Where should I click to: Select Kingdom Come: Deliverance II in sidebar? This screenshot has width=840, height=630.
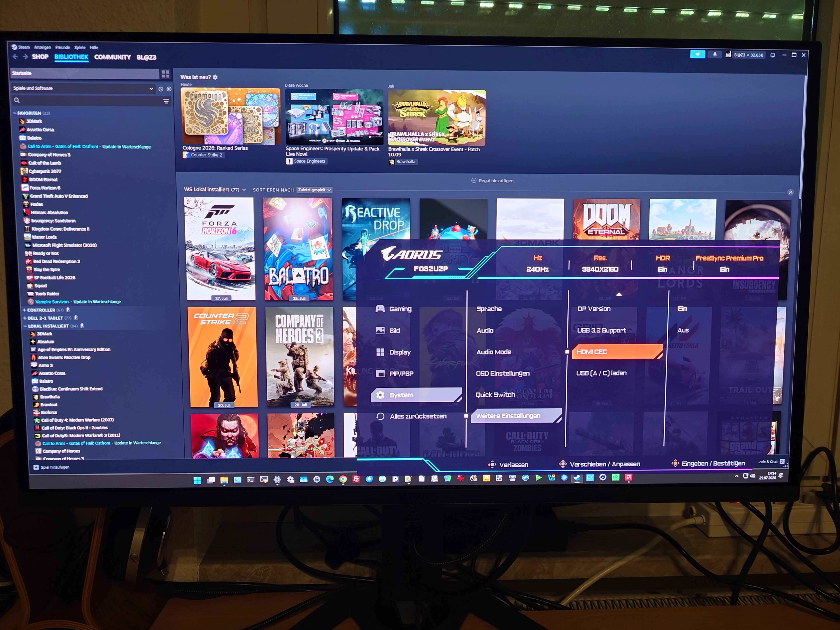tap(60, 229)
